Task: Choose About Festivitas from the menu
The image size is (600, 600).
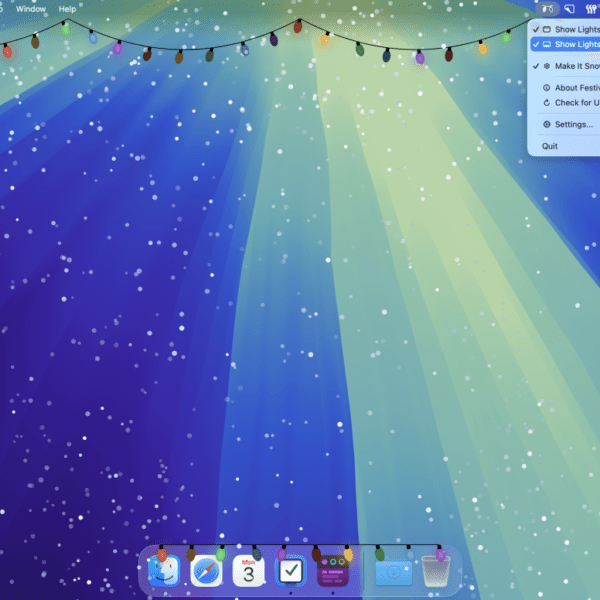Action: pyautogui.click(x=566, y=88)
